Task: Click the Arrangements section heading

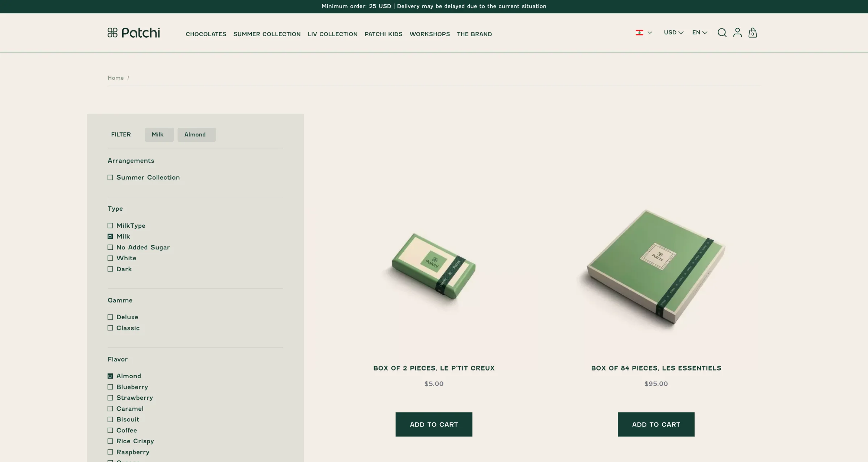Action: pos(131,161)
